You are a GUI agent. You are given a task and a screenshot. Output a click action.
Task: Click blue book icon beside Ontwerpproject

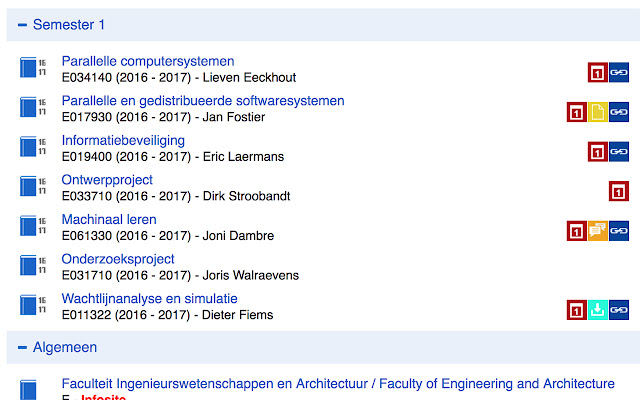(28, 187)
